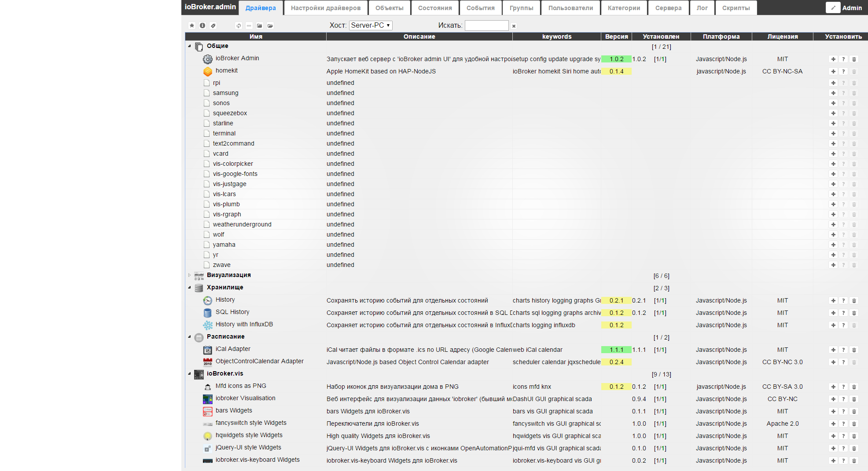
Task: Go to the События tab
Action: [x=481, y=8]
